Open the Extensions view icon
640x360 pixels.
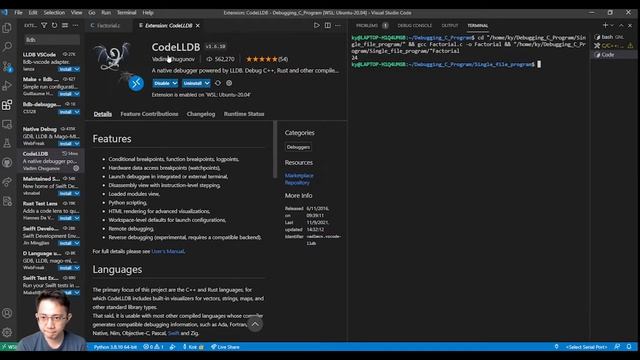[x=7, y=105]
